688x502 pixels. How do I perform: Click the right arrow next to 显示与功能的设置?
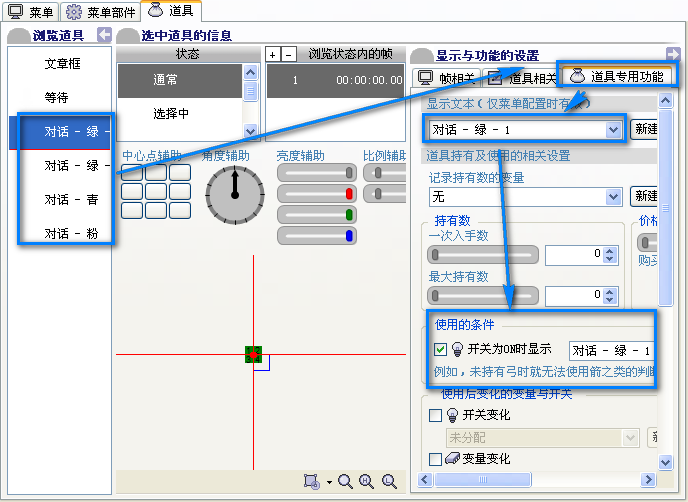click(673, 54)
